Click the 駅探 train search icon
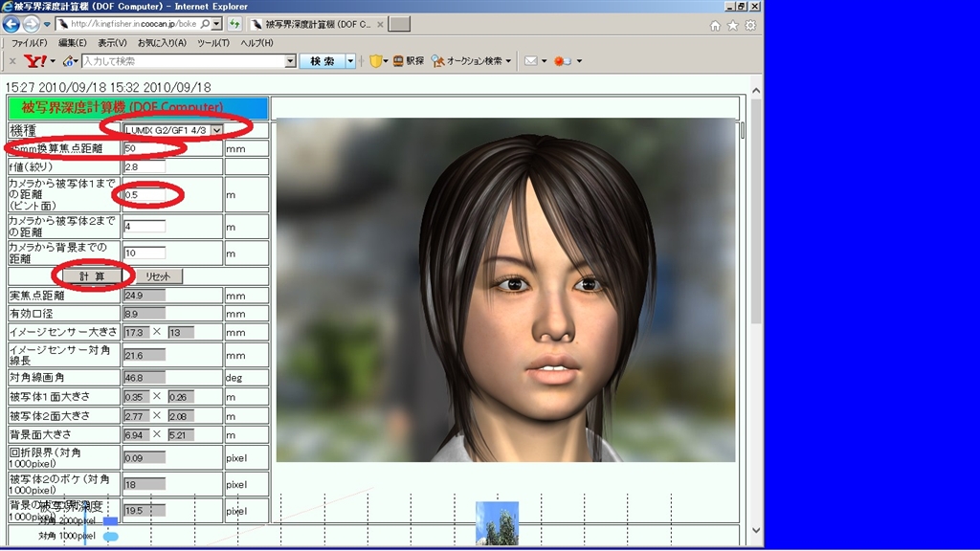This screenshot has height=551, width=980. click(408, 61)
